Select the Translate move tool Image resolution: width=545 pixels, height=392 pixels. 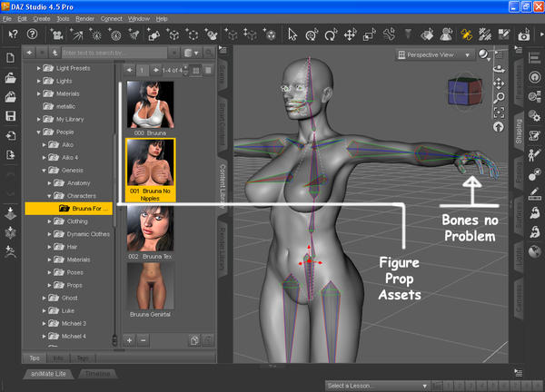[350, 34]
